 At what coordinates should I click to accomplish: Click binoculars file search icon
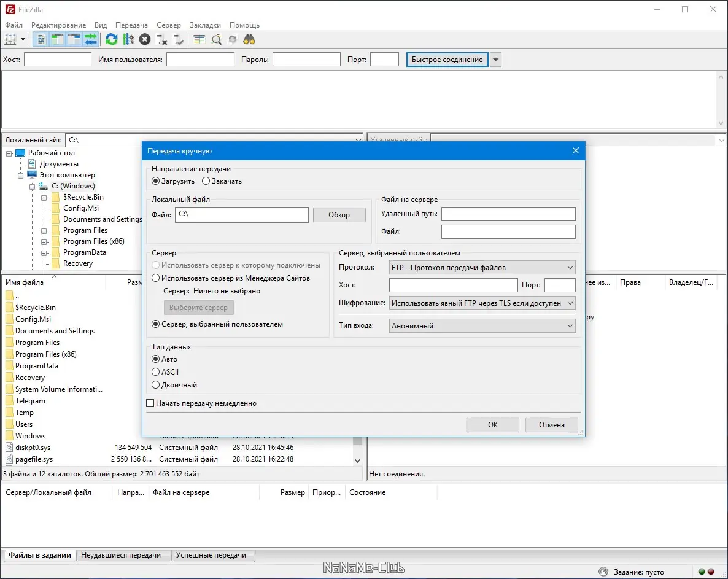[249, 39]
